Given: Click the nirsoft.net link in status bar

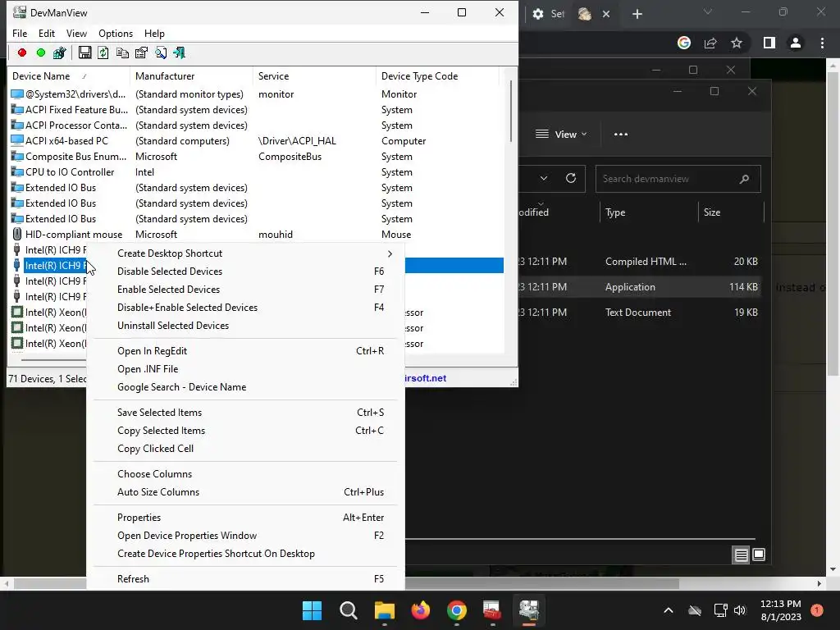Looking at the screenshot, I should click(426, 378).
